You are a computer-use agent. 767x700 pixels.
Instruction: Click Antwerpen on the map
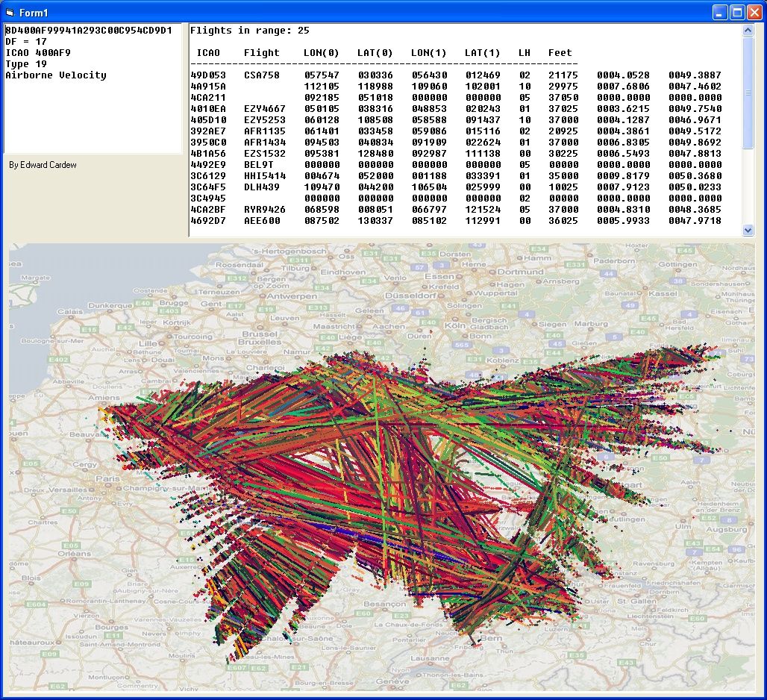pos(292,296)
